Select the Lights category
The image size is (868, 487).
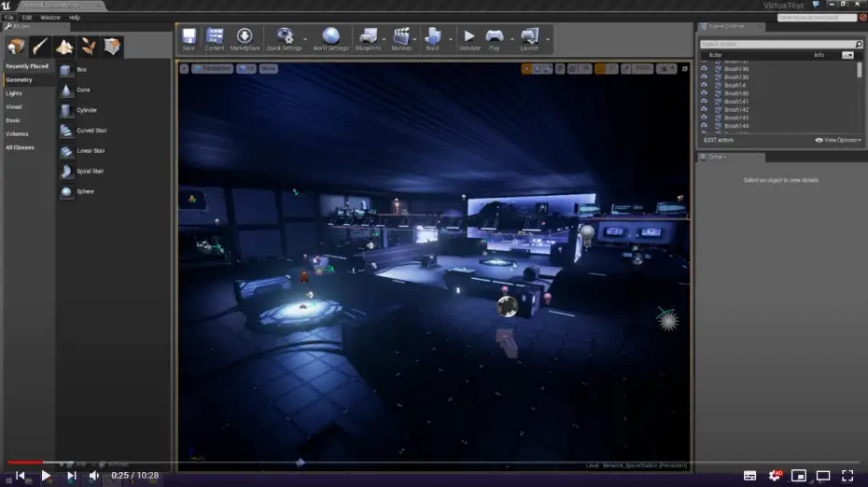[14, 93]
